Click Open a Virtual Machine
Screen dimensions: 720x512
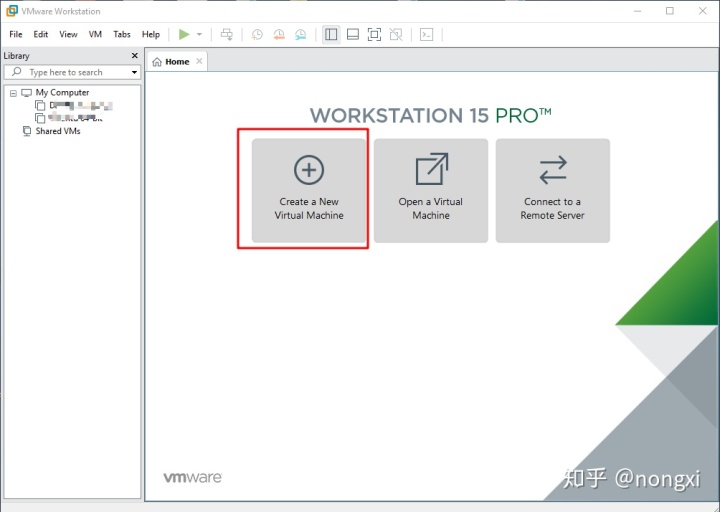431,190
